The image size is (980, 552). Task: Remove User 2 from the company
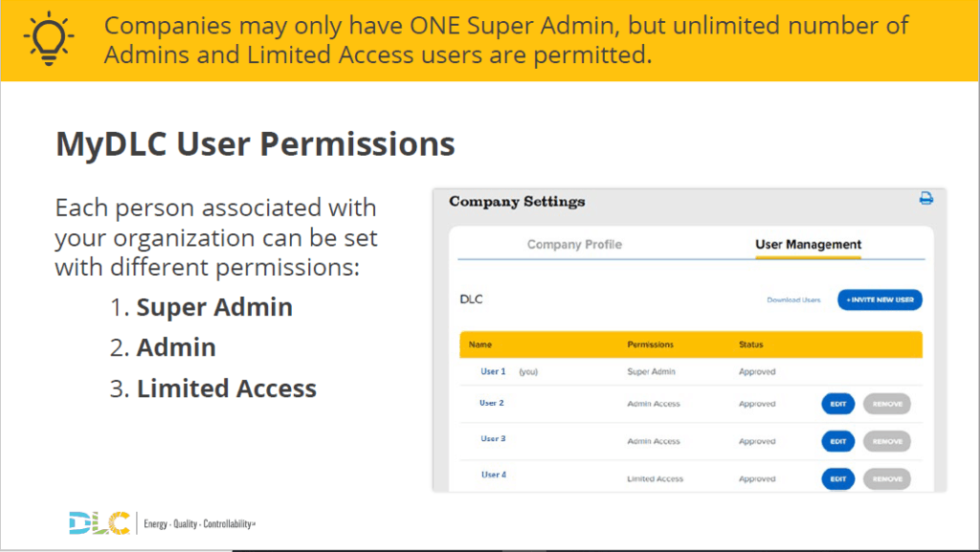click(x=886, y=404)
